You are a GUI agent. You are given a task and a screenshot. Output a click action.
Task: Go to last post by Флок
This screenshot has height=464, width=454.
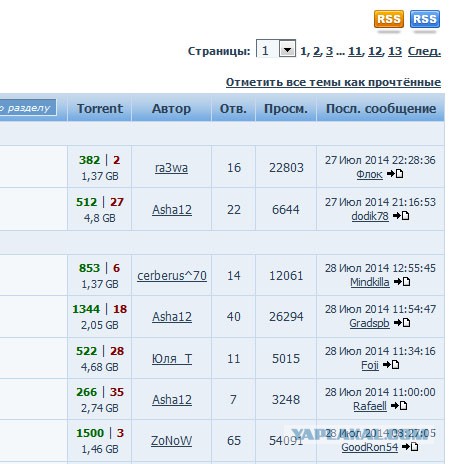395,174
